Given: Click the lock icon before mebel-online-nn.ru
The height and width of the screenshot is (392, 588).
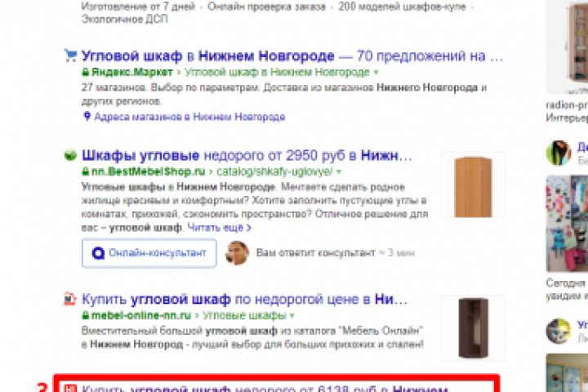Looking at the screenshot, I should click(x=86, y=315).
